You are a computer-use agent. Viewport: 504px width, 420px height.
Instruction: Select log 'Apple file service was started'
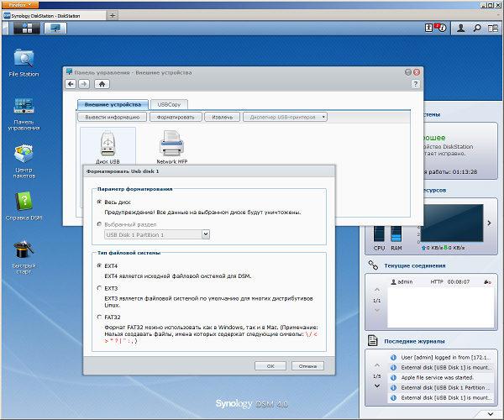click(x=441, y=377)
